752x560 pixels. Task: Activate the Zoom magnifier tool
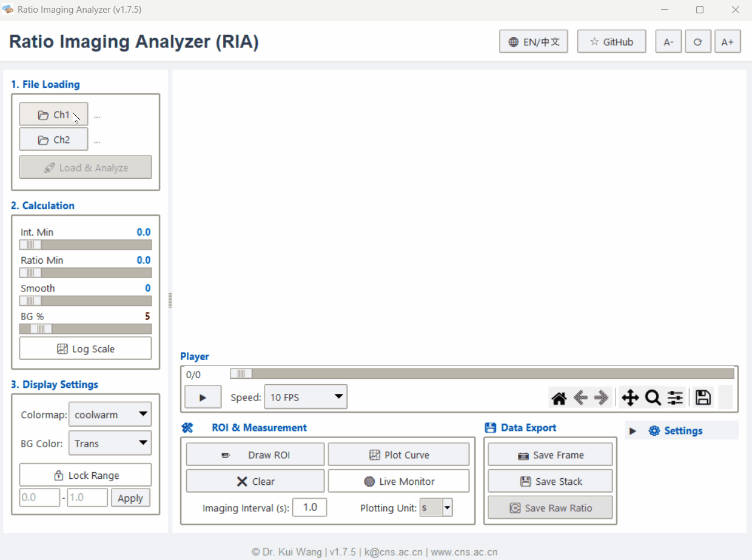tap(652, 397)
